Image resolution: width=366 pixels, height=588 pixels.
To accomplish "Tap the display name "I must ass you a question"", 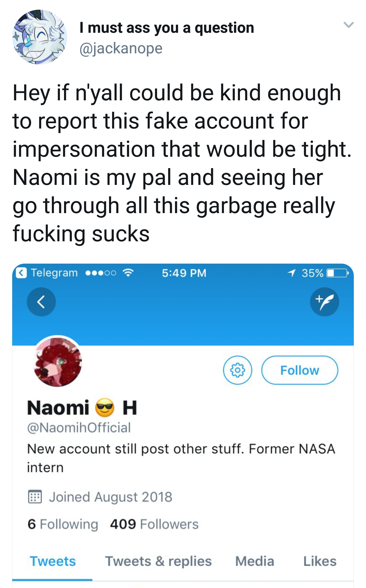I will pyautogui.click(x=167, y=28).
